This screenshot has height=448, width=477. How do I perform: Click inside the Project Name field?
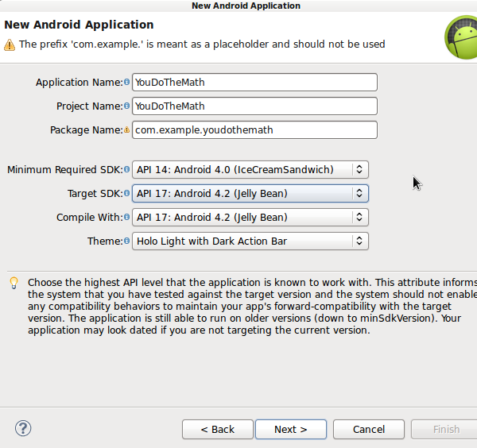254,106
